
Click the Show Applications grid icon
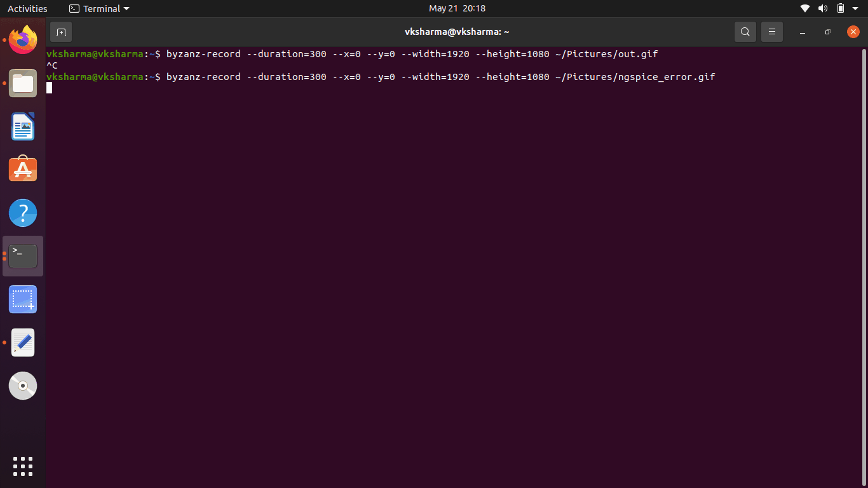[22, 466]
